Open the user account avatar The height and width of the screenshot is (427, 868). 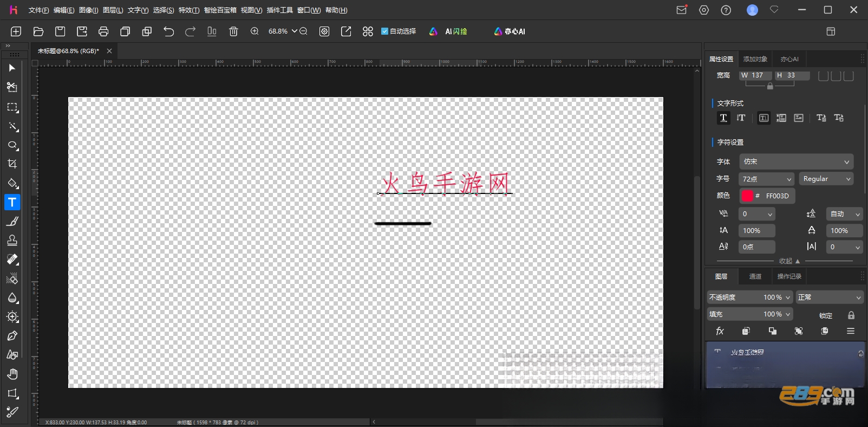coord(752,10)
